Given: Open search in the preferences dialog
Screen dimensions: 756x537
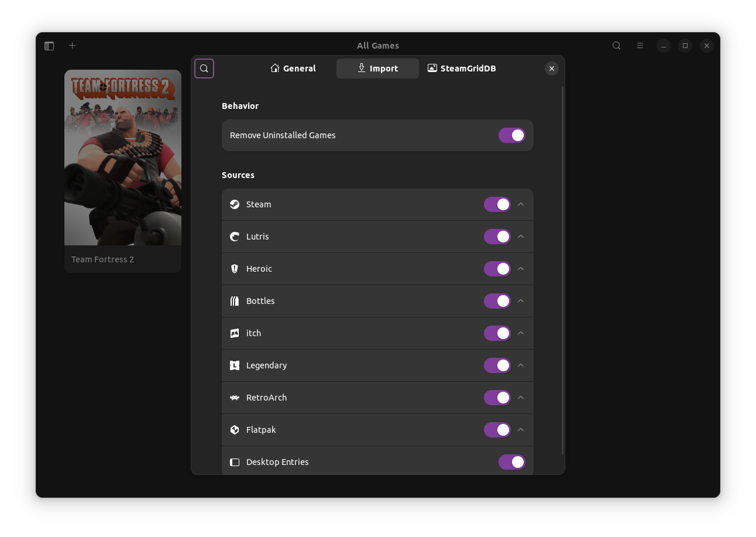Looking at the screenshot, I should click(x=204, y=69).
